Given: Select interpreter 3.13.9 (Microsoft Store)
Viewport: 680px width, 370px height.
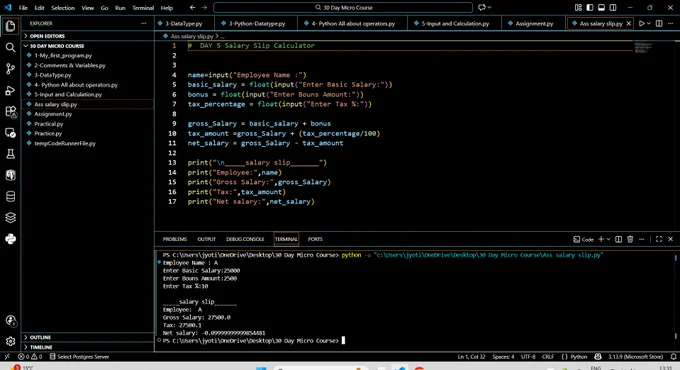Looking at the screenshot, I should [635, 357].
